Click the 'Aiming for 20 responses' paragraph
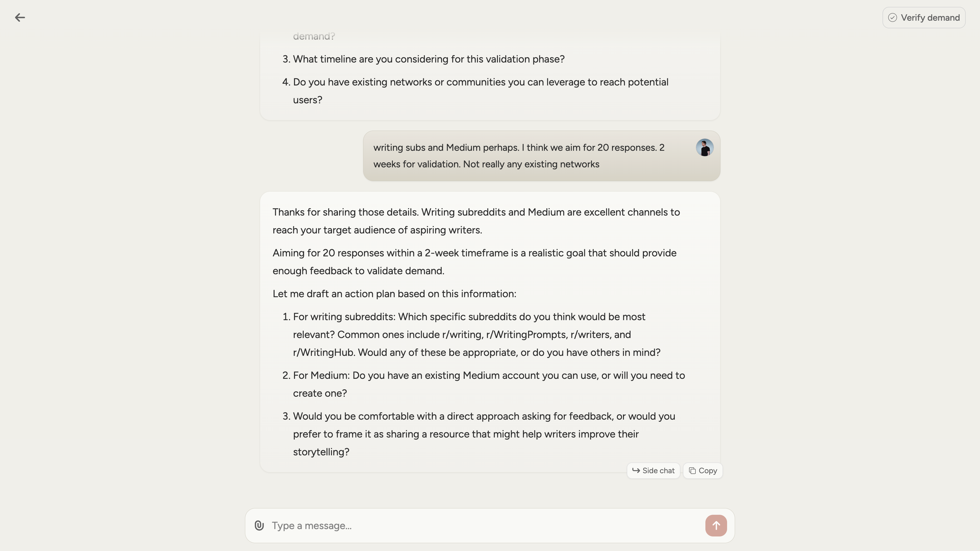 click(474, 262)
